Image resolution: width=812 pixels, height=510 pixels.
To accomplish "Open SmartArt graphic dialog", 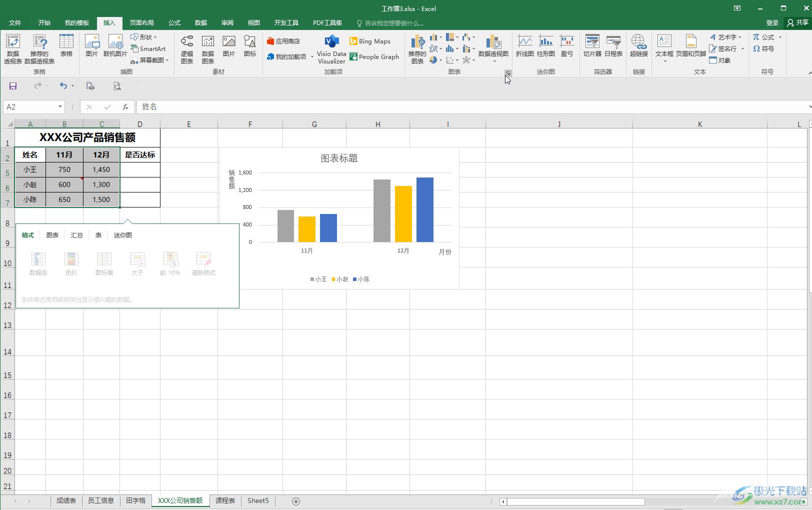I will [148, 48].
